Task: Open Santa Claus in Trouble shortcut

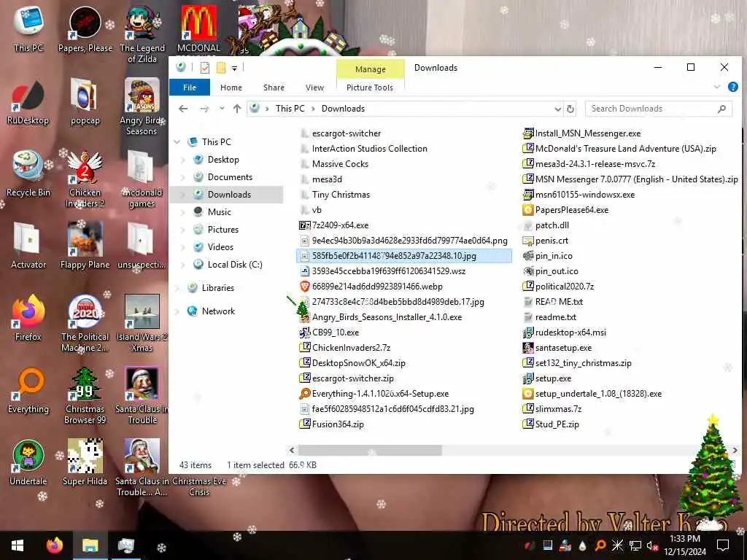Action: (x=142, y=396)
